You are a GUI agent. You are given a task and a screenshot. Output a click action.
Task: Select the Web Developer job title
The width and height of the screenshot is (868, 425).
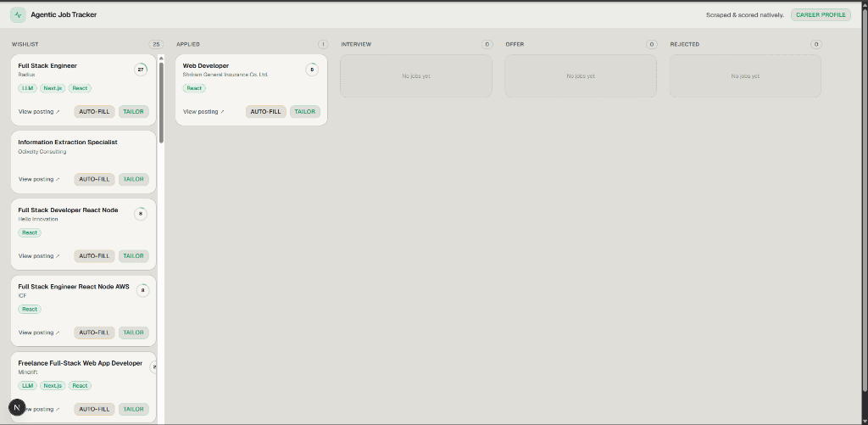point(206,66)
